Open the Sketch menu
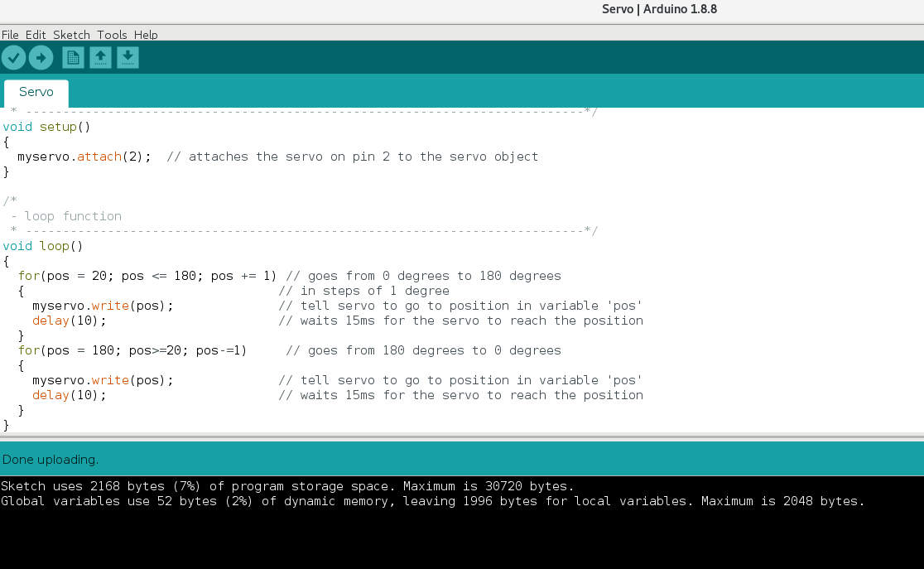 71,35
